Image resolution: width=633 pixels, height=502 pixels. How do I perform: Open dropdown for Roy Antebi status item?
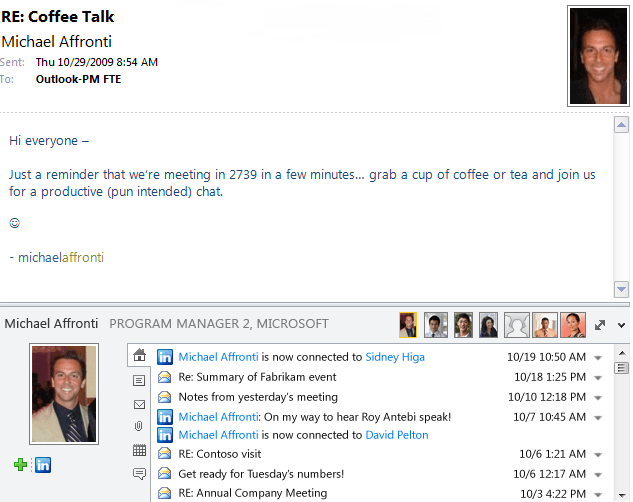point(598,417)
